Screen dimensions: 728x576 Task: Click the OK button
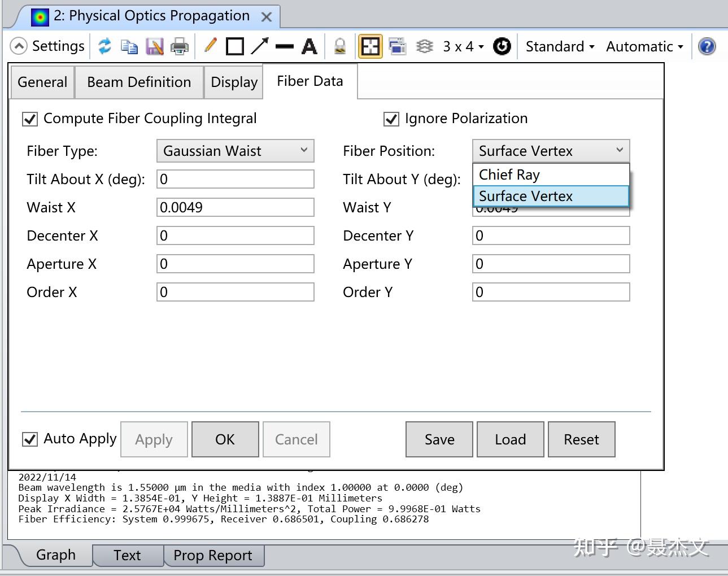tap(225, 439)
